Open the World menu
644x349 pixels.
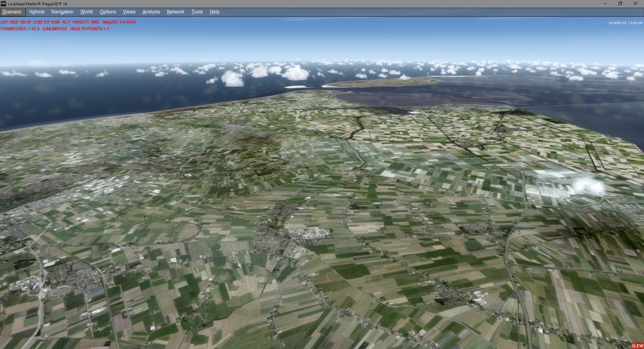pyautogui.click(x=87, y=12)
